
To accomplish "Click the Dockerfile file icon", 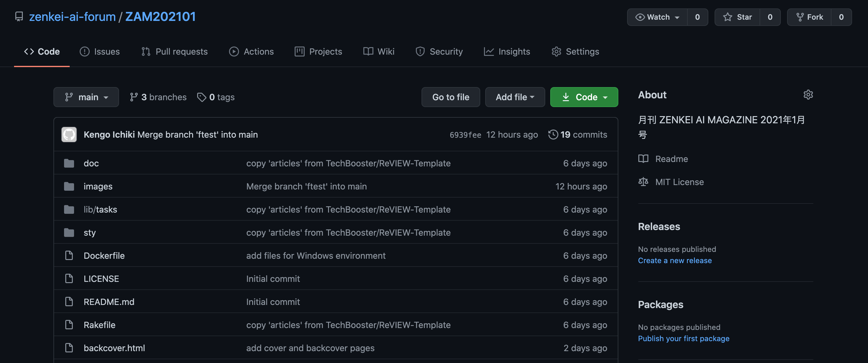I will pyautogui.click(x=69, y=256).
